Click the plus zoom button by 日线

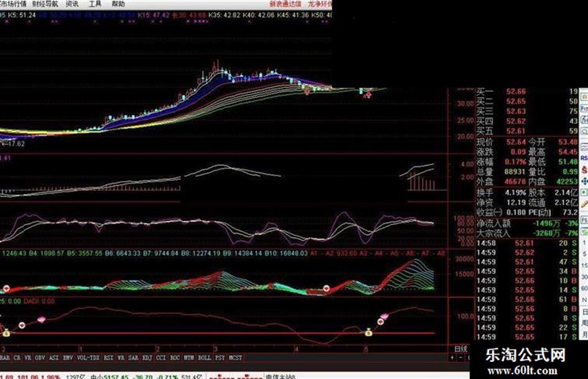452,358
